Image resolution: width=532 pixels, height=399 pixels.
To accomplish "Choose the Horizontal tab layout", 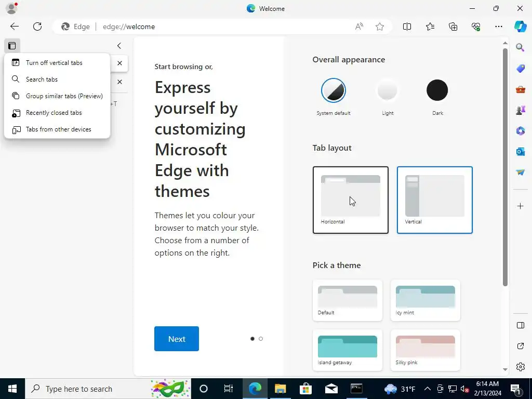I will 351,200.
